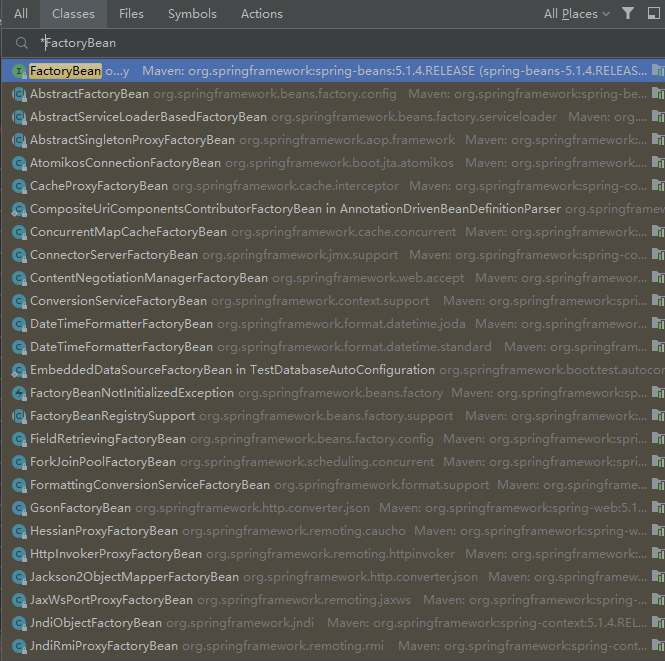Viewport: 665px width, 661px height.
Task: Select Jackson2ObjectMapperFactoryBean result
Action: pos(333,577)
